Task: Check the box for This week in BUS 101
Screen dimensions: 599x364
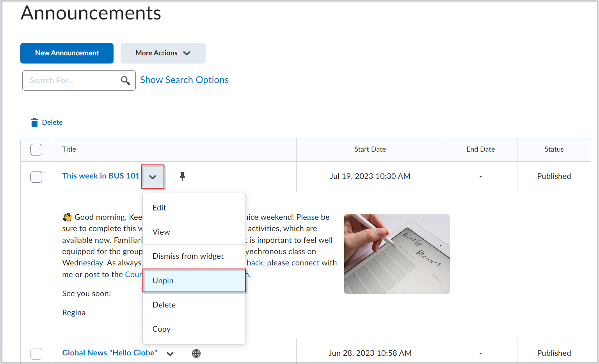Action: (36, 177)
